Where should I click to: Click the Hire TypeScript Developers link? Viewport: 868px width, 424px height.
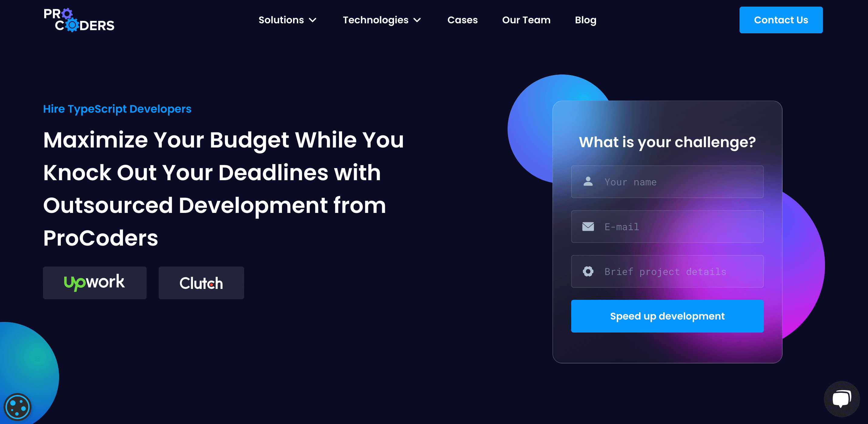(117, 108)
